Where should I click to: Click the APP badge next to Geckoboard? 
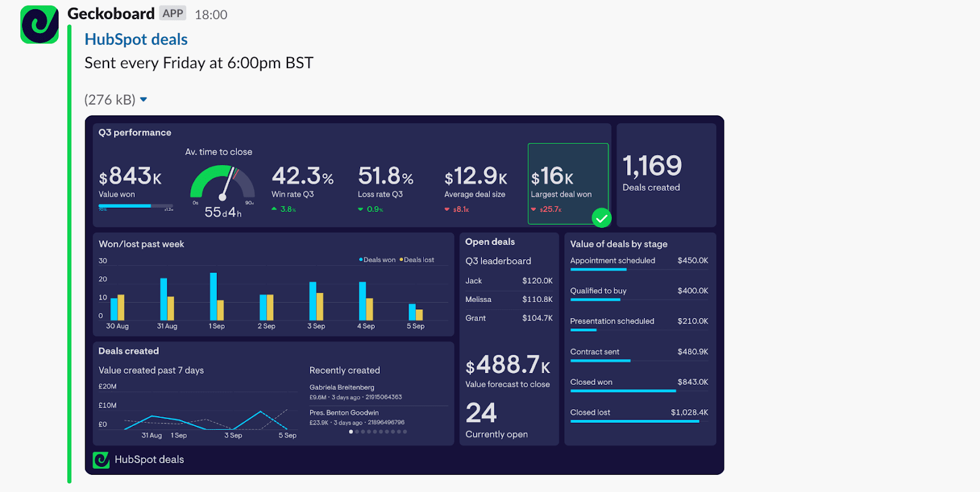tap(173, 13)
